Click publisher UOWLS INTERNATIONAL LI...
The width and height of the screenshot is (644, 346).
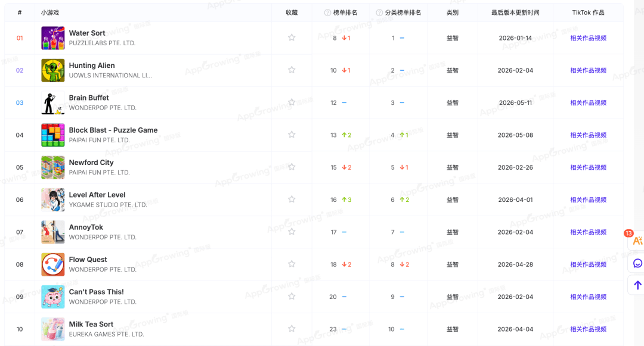tap(110, 76)
